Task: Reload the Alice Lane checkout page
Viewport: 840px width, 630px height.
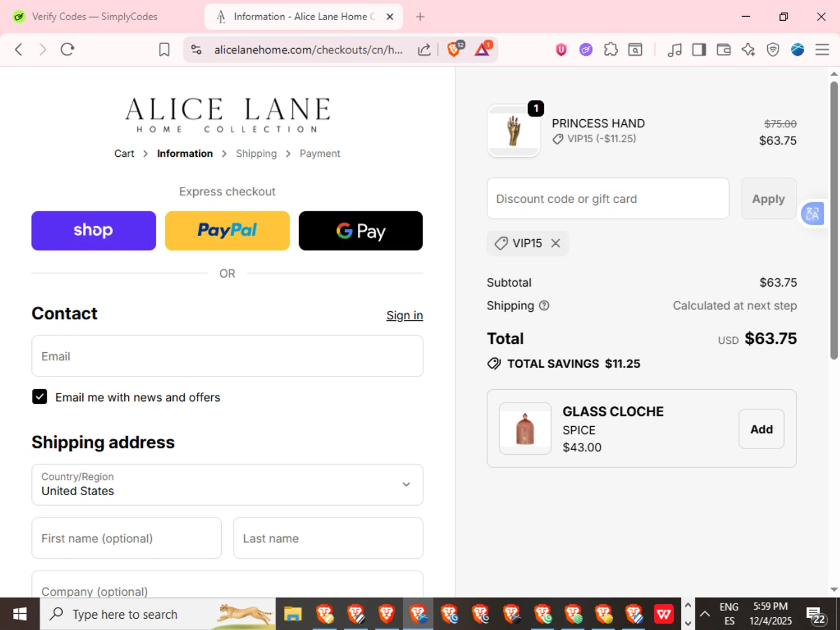Action: [x=67, y=49]
